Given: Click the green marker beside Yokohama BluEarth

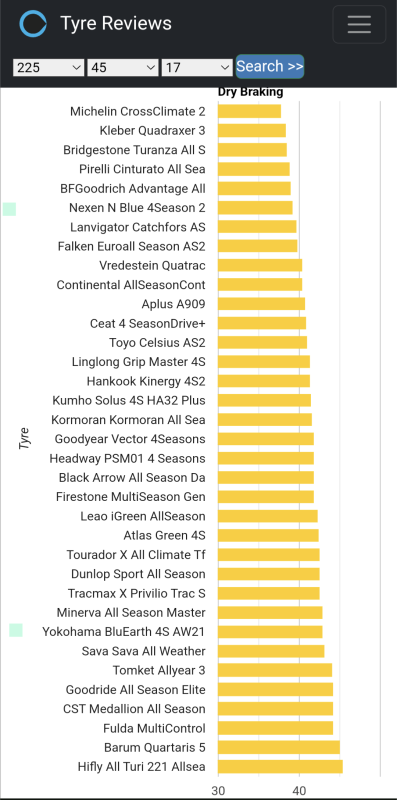Looking at the screenshot, I should point(16,630).
